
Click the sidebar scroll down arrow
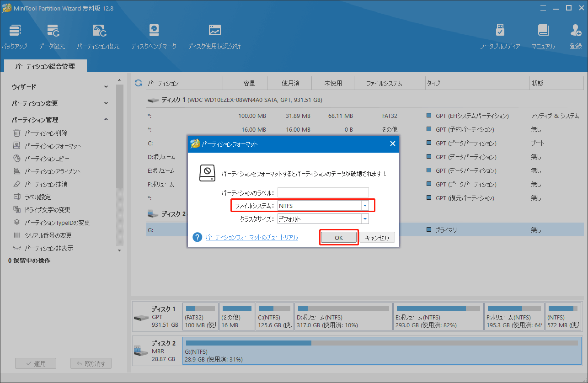pos(119,250)
